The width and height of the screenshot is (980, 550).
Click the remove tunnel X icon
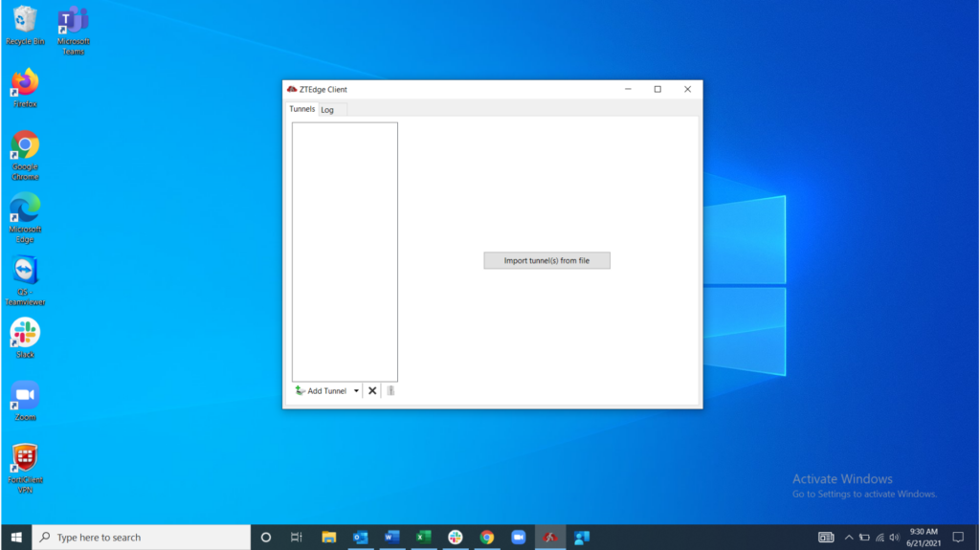pos(372,391)
